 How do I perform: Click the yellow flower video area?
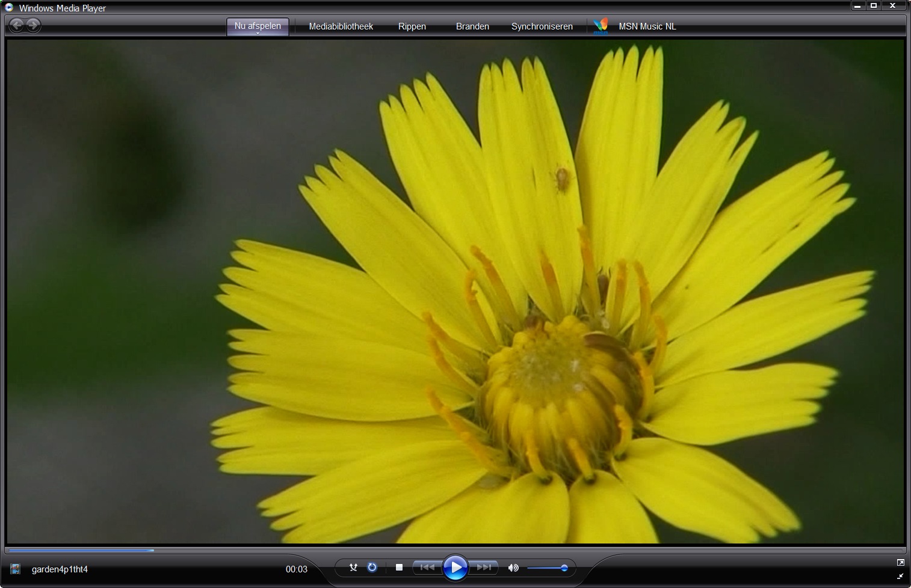pos(455,292)
